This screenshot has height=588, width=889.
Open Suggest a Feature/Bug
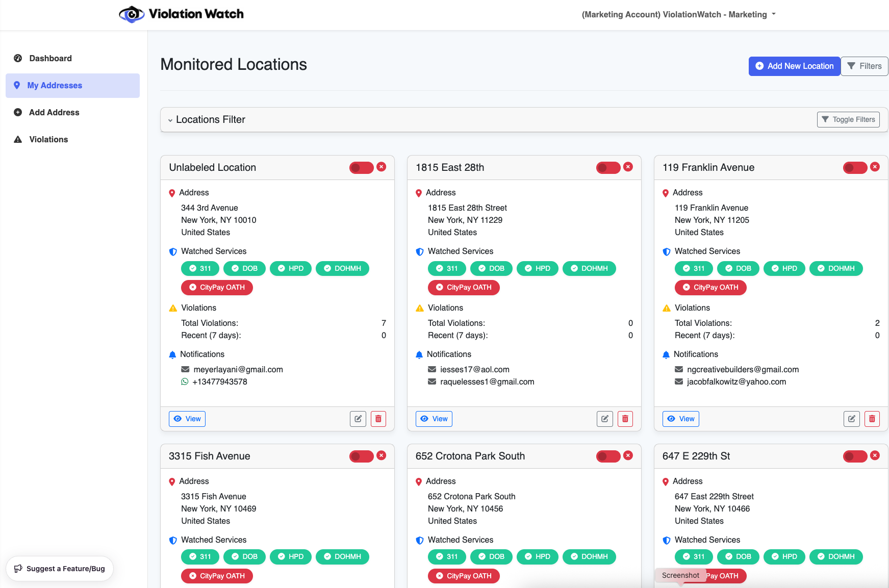[x=60, y=569]
